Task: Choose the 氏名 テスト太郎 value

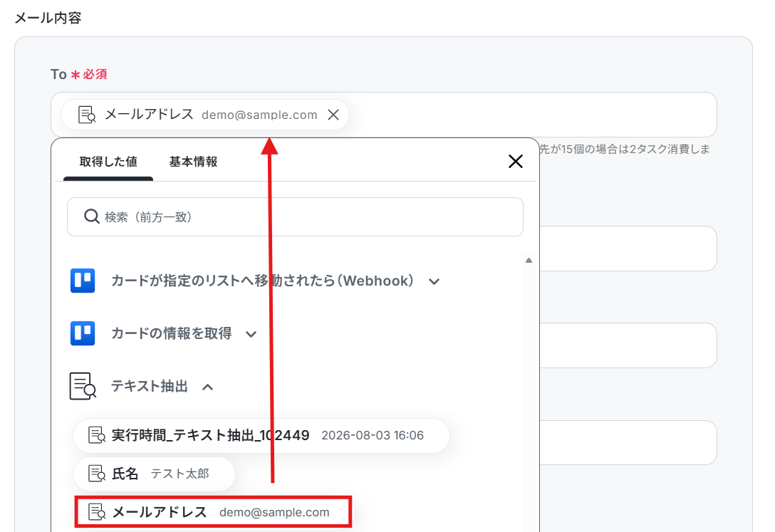Action: click(x=154, y=474)
